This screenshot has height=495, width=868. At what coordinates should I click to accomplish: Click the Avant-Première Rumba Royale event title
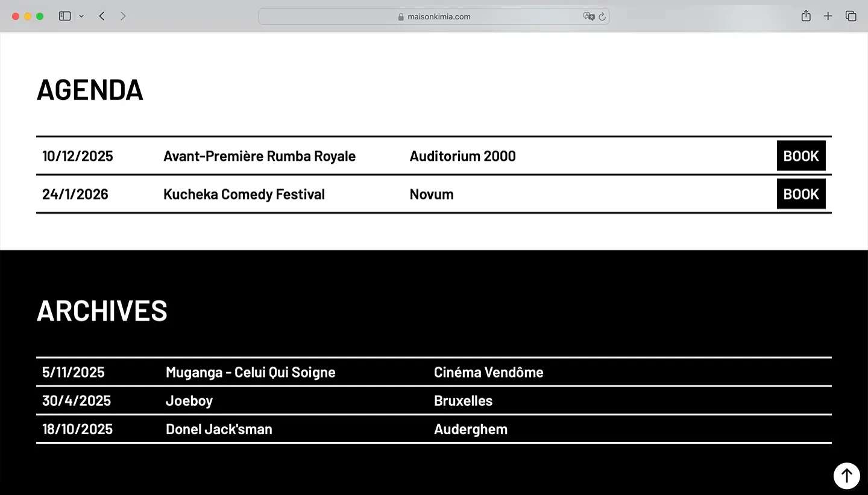(x=259, y=156)
